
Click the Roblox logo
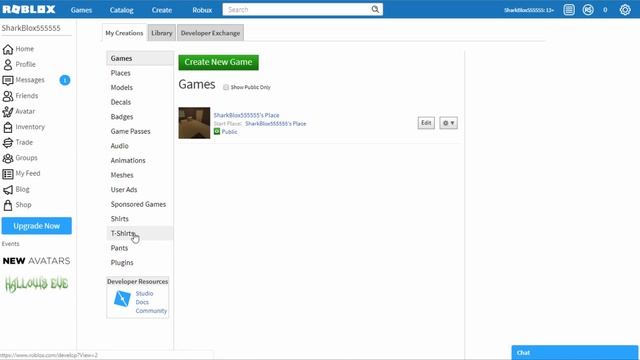pyautogui.click(x=29, y=9)
